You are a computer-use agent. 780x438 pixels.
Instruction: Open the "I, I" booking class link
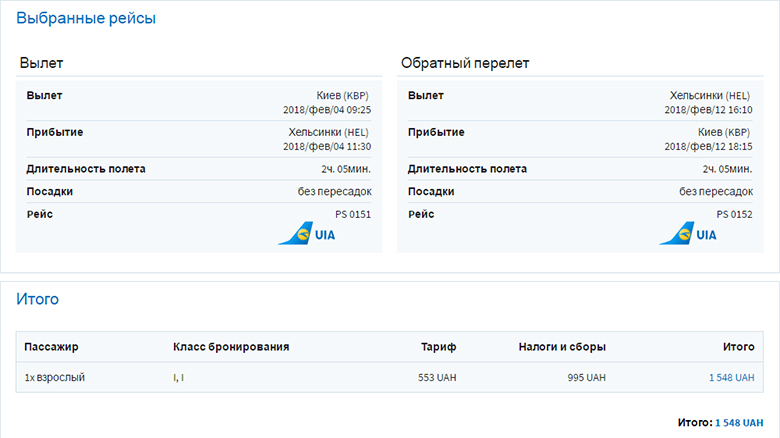pyautogui.click(x=178, y=377)
